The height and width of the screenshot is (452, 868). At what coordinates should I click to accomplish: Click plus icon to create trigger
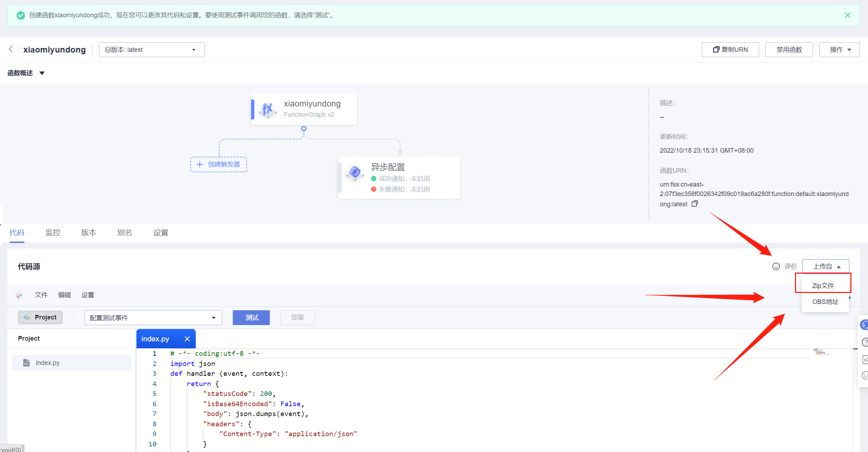click(x=200, y=164)
